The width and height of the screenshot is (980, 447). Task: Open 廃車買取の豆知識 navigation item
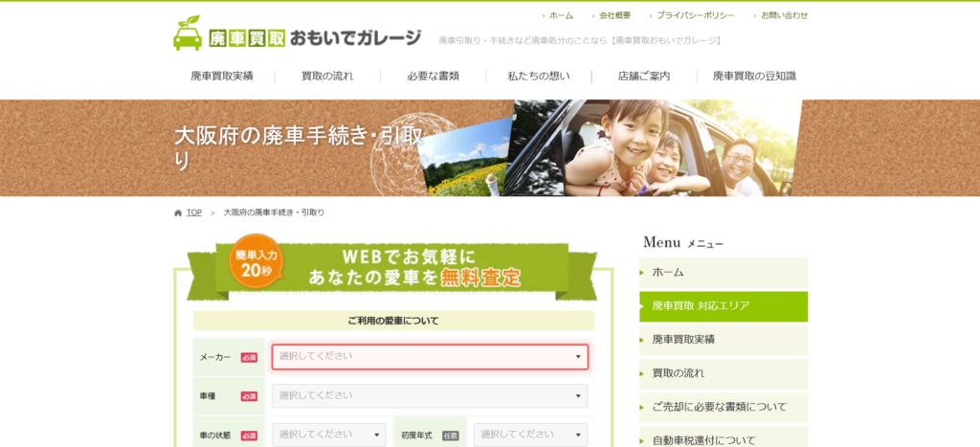[x=754, y=76]
